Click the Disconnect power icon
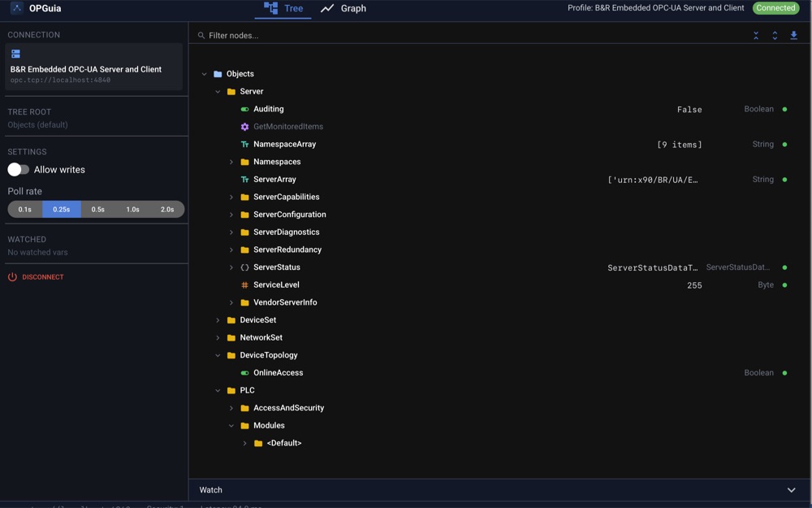This screenshot has width=812, height=508. click(12, 277)
